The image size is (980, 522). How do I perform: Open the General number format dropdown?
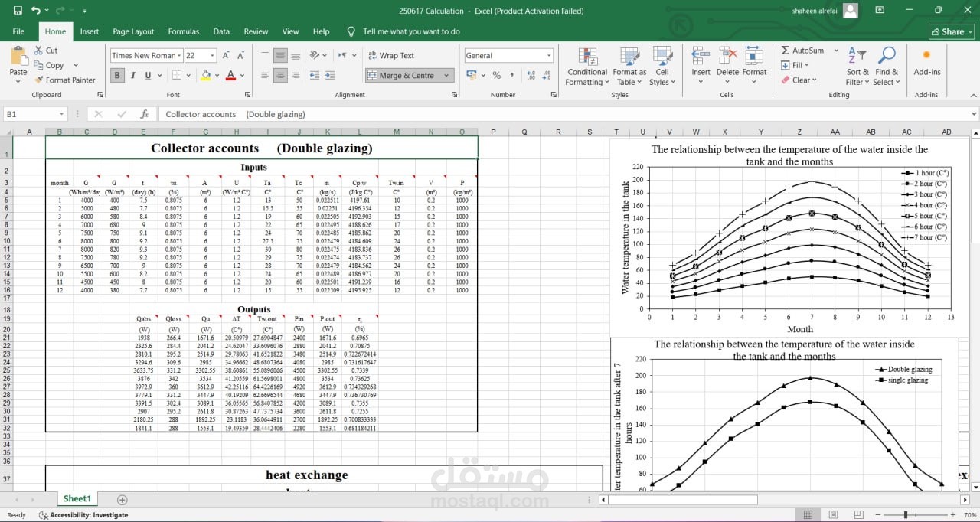(x=549, y=55)
